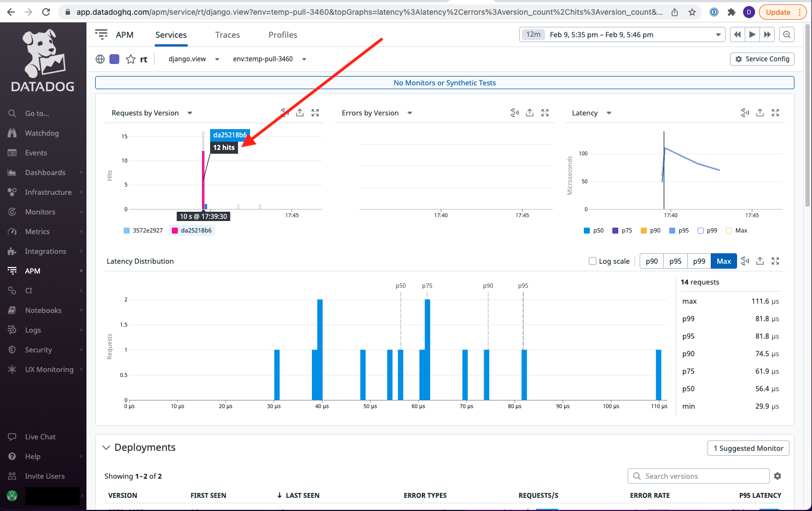Collapse the Deployments section
The height and width of the screenshot is (511, 812).
click(106, 447)
